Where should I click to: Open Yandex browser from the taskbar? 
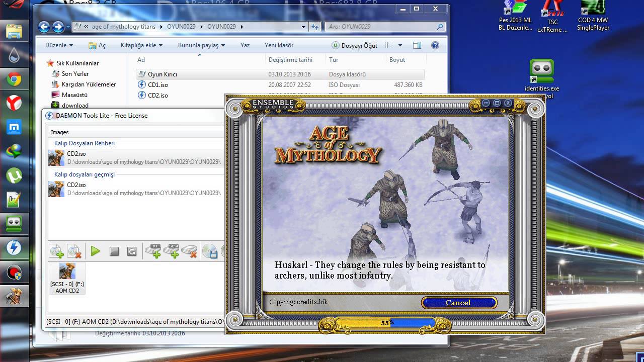click(14, 103)
